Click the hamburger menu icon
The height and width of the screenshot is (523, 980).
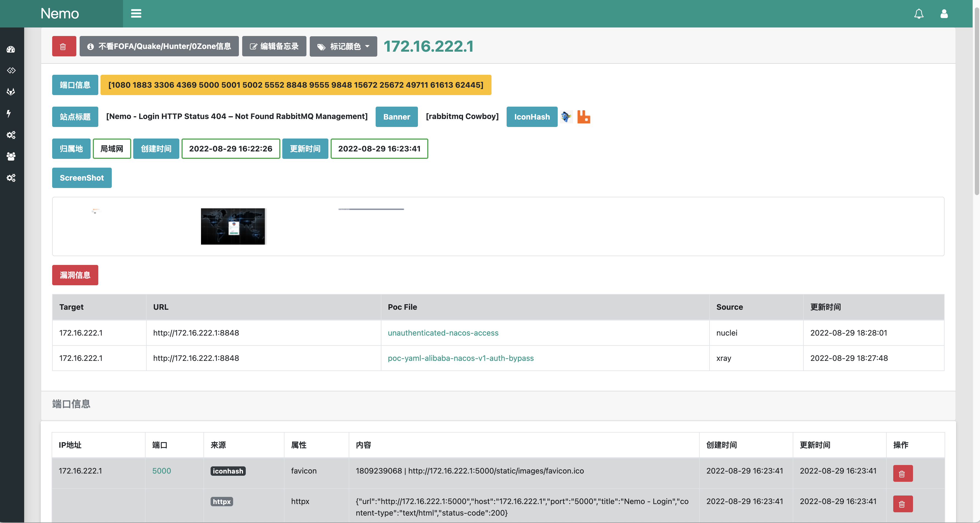pos(136,14)
